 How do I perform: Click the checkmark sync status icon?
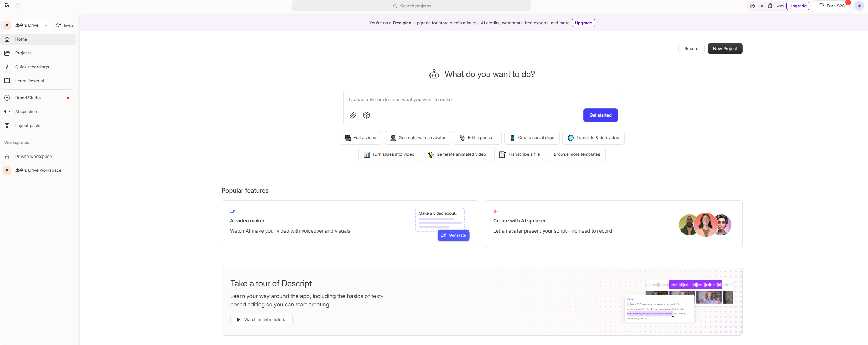coord(18,6)
